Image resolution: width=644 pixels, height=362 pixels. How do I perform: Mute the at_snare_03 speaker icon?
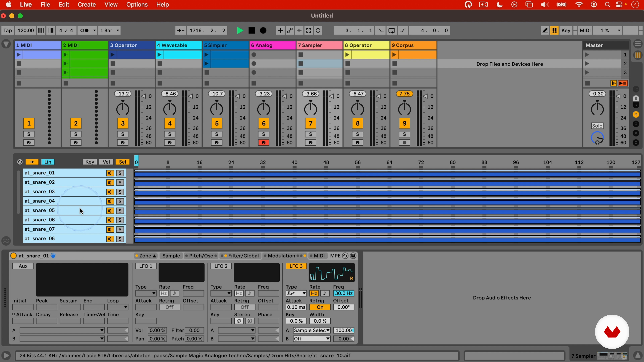[x=110, y=192]
